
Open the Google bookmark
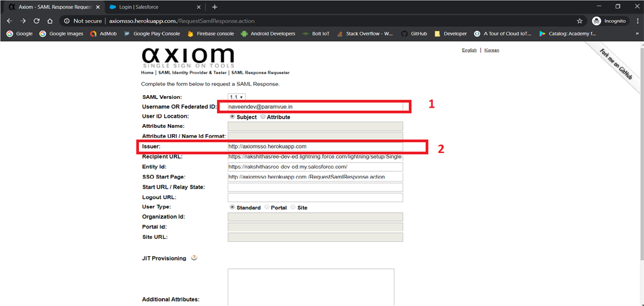[x=19, y=34]
